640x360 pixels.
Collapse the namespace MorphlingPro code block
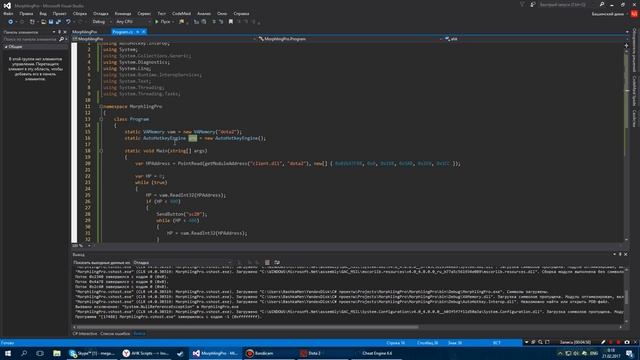pyautogui.click(x=101, y=107)
